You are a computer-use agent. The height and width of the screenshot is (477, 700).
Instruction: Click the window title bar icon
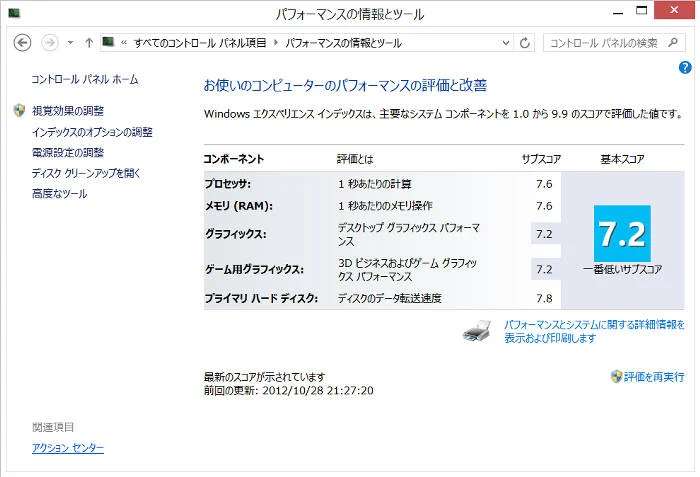[x=15, y=13]
